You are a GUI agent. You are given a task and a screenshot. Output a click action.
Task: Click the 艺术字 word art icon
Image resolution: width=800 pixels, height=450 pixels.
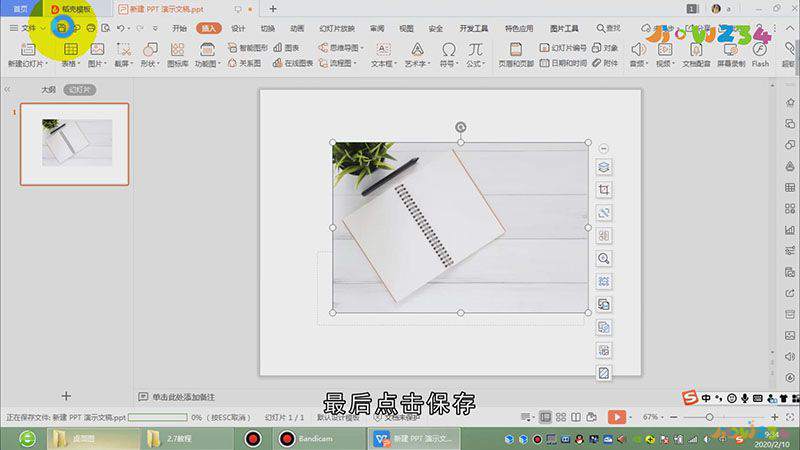(417, 49)
